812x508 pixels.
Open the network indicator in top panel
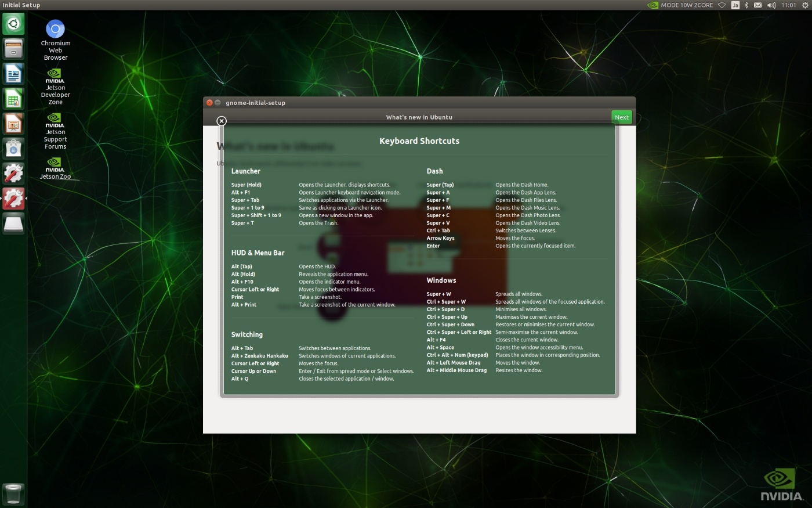tap(722, 5)
